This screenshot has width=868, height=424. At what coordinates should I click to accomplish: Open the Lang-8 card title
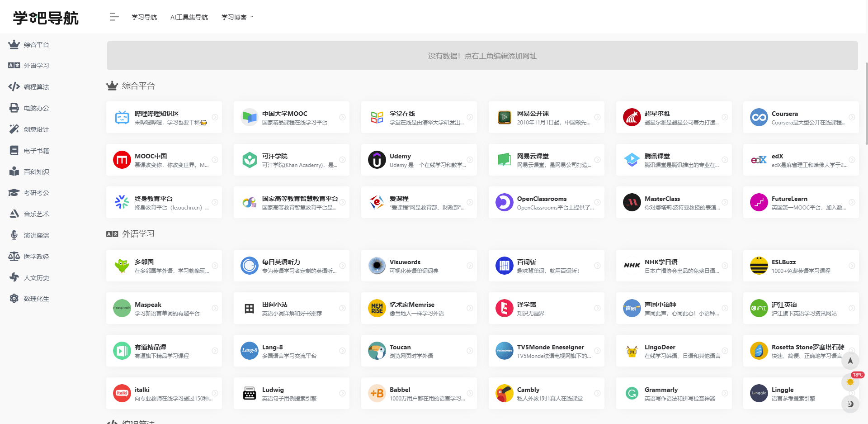pos(273,347)
